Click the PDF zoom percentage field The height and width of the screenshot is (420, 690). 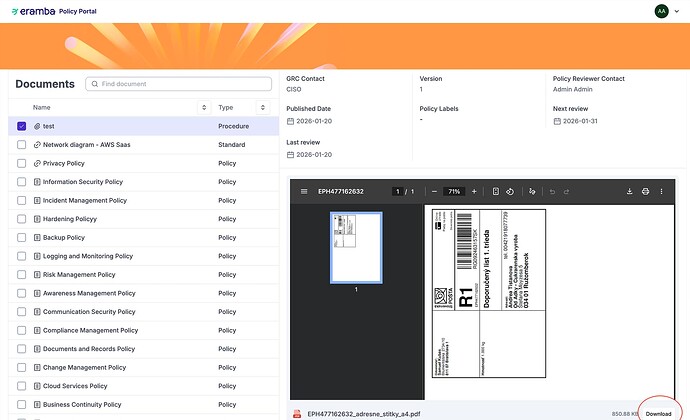click(x=454, y=191)
